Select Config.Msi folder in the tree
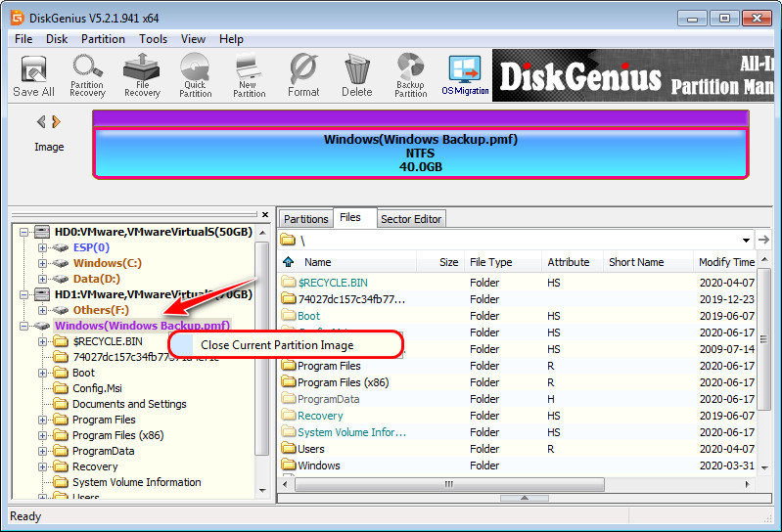 click(x=97, y=388)
